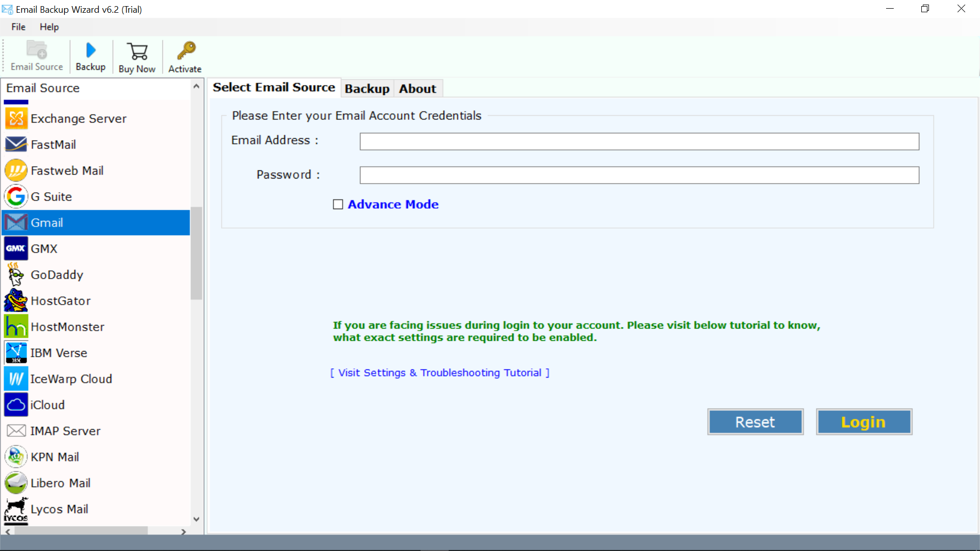The height and width of the screenshot is (551, 980).
Task: Select IBM Verse text in list
Action: pyautogui.click(x=59, y=353)
